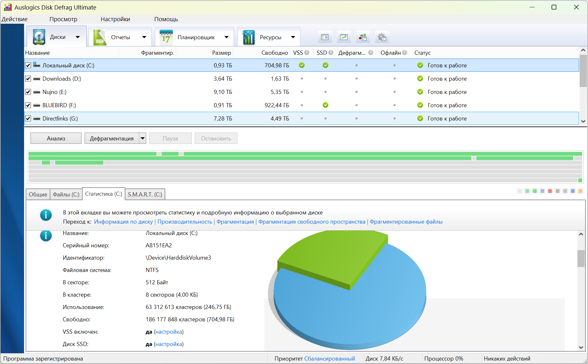Image resolution: width=588 pixels, height=364 pixels.
Task: Open the Ресурсы dropdown arrow
Action: 293,37
